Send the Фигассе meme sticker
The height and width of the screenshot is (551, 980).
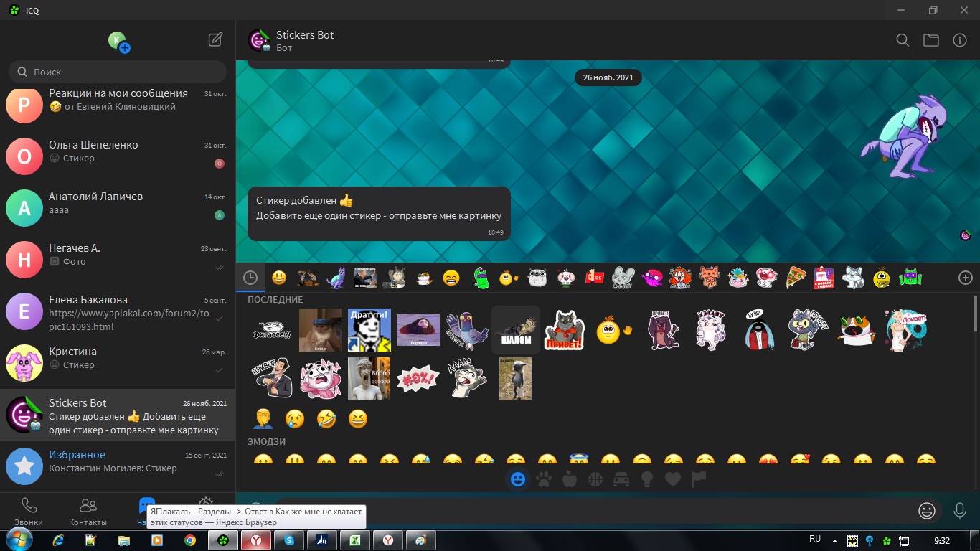tap(272, 330)
